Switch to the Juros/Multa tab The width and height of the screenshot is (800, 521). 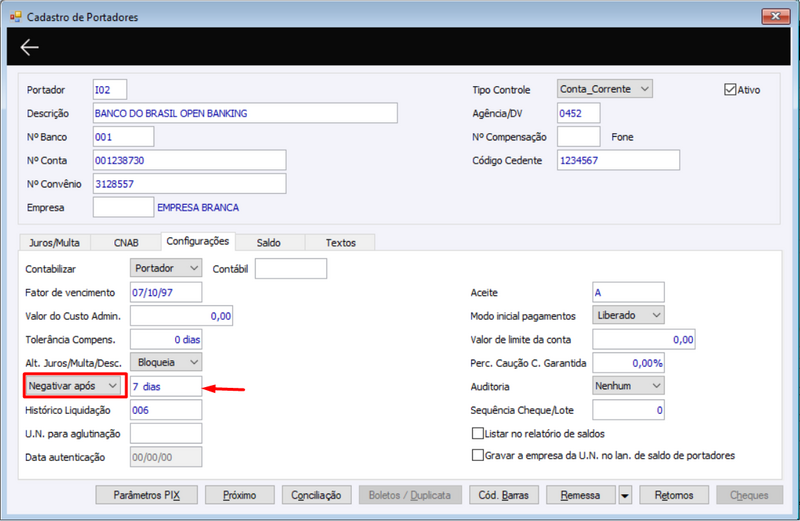coord(54,242)
